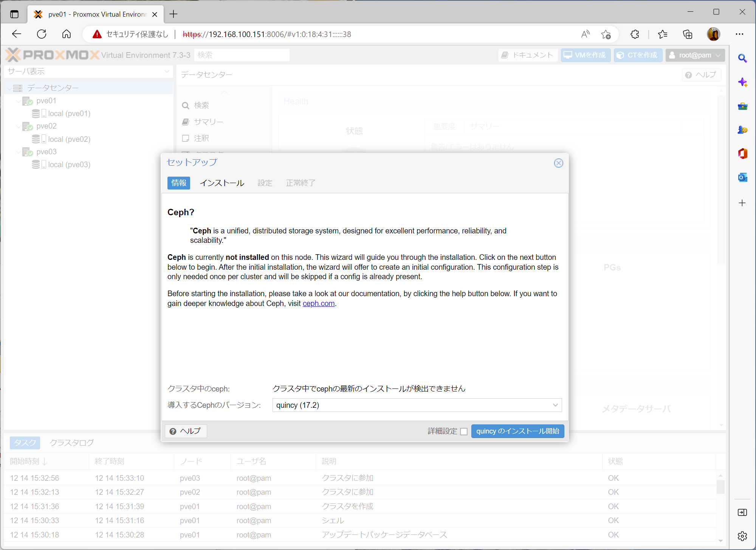This screenshot has height=550, width=756.
Task: Select the pve03 クラスタに参加 task row
Action: pyautogui.click(x=360, y=478)
